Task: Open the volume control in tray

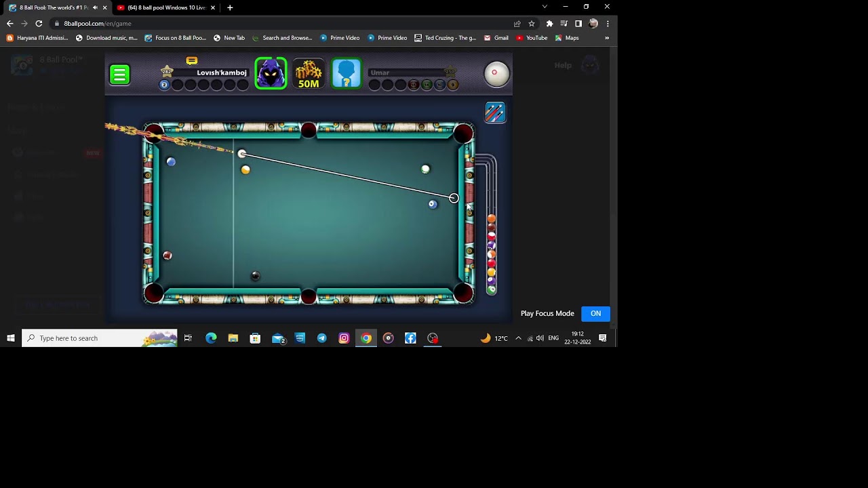Action: pos(540,338)
